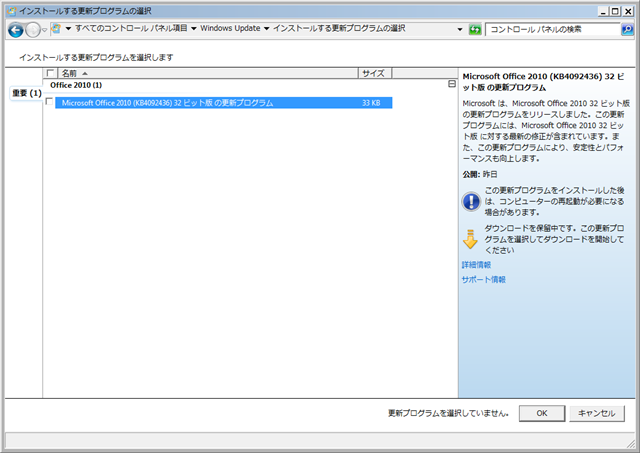
Task: Click the コントロール パネルの検索 search field
Action: pos(553,29)
